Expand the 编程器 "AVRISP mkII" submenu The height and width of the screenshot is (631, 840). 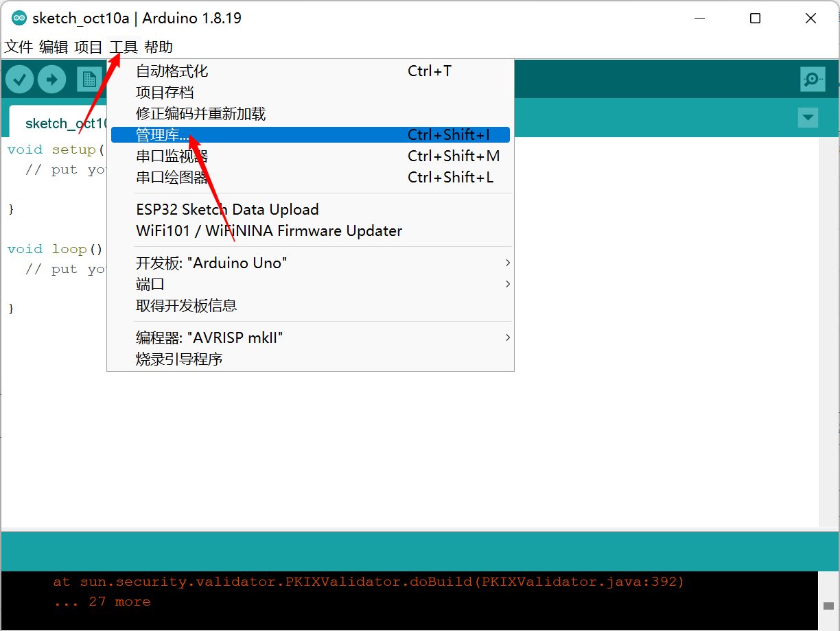tap(310, 337)
